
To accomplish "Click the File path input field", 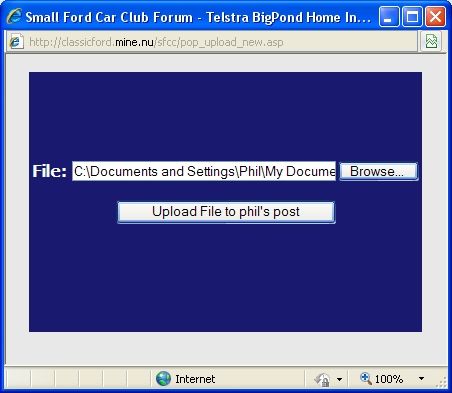I will 204,171.
